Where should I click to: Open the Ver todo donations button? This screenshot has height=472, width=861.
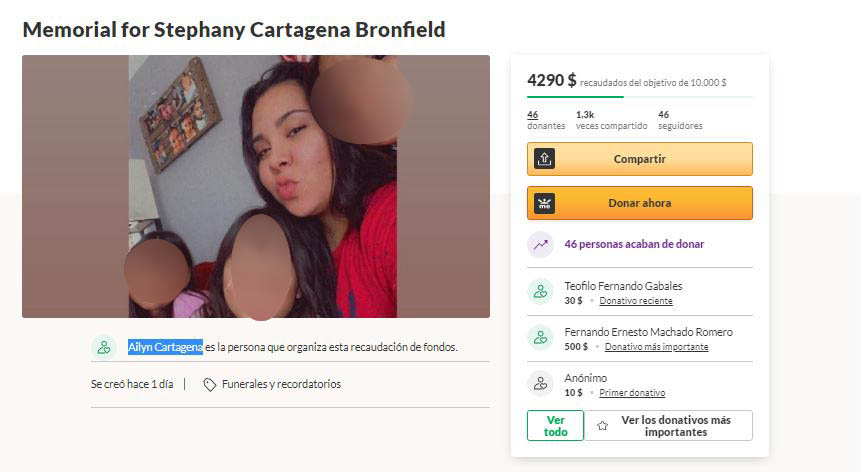tap(555, 425)
